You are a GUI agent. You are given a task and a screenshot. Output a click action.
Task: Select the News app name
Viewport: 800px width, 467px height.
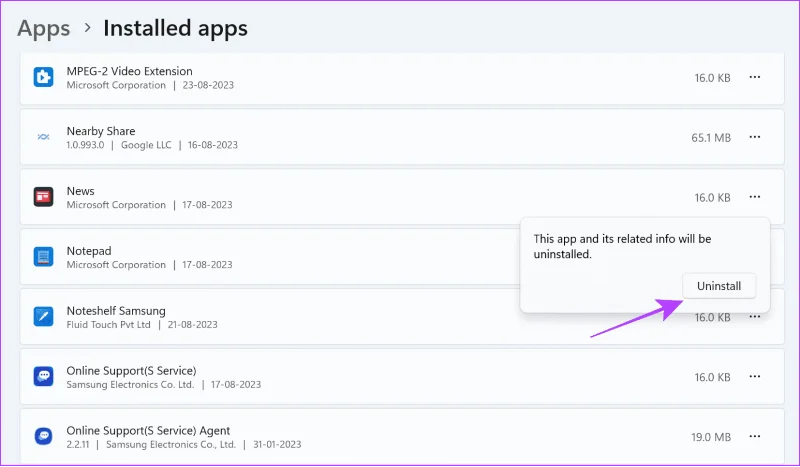pyautogui.click(x=81, y=191)
